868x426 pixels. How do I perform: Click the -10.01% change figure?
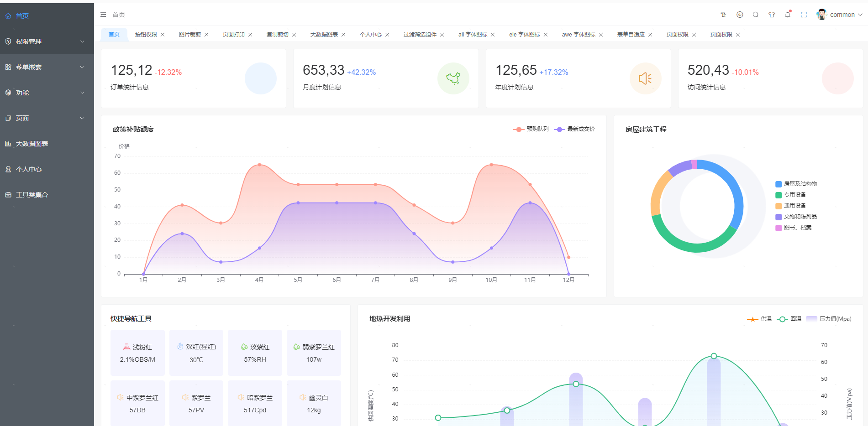click(x=745, y=72)
